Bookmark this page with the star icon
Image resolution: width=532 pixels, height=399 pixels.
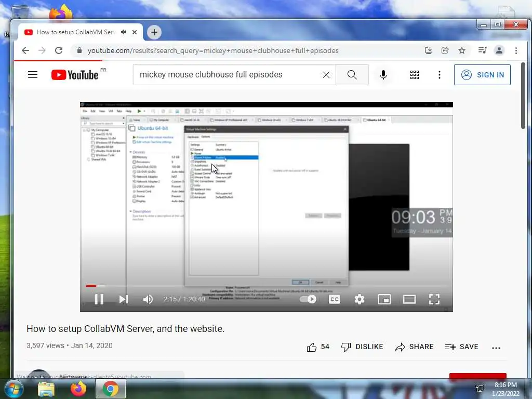click(x=462, y=50)
